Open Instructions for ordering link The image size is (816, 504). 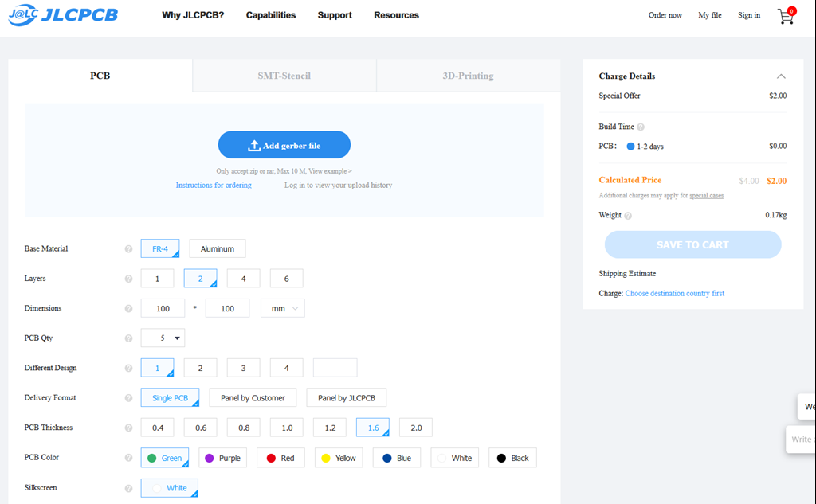tap(214, 186)
